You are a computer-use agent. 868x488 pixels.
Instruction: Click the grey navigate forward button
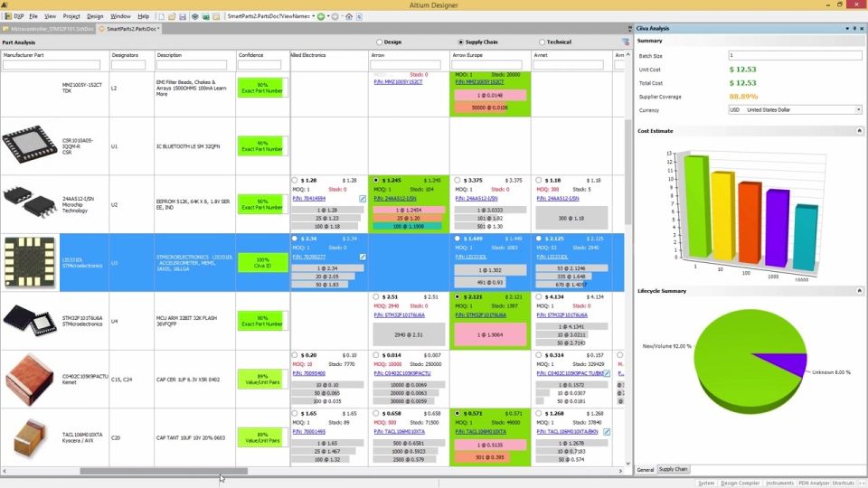(335, 16)
